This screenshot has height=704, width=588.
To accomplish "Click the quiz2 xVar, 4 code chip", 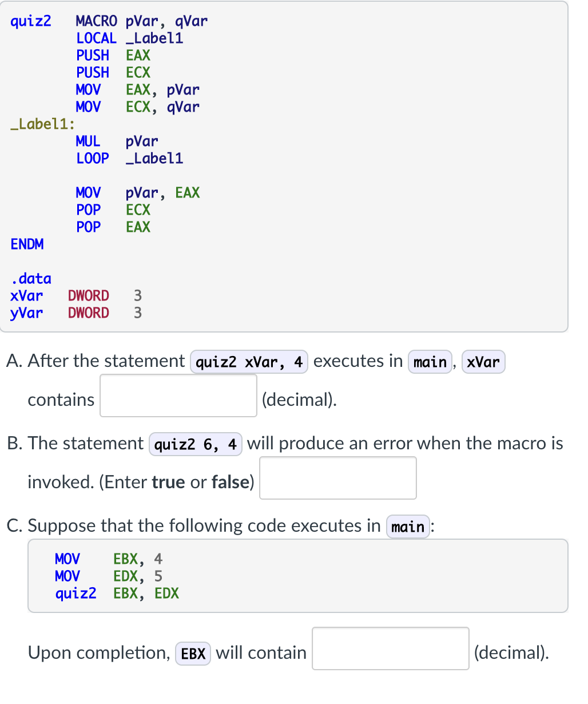I will 248,361.
